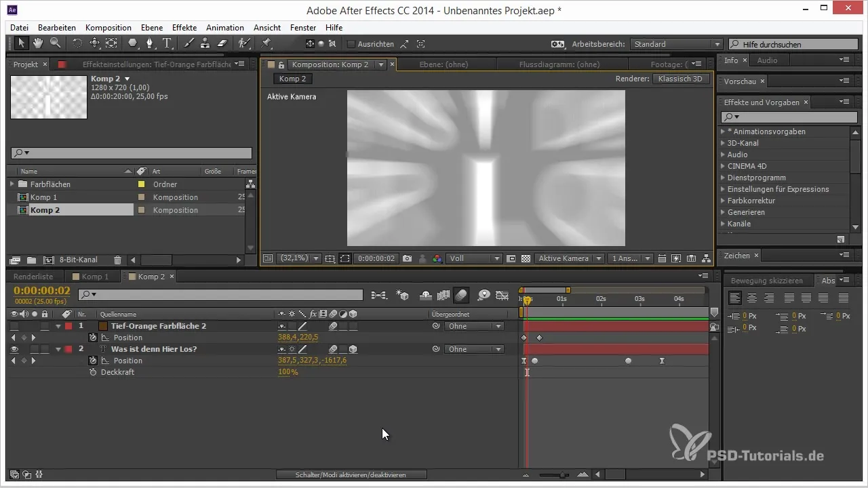Create new folder in Project panel
Image resolution: width=868 pixels, height=488 pixels.
[x=31, y=260]
